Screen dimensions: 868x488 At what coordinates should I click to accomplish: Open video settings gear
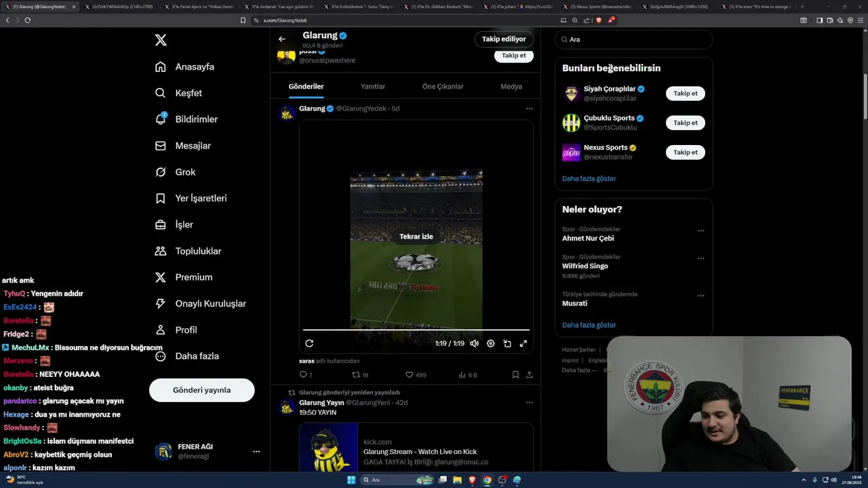tap(490, 344)
